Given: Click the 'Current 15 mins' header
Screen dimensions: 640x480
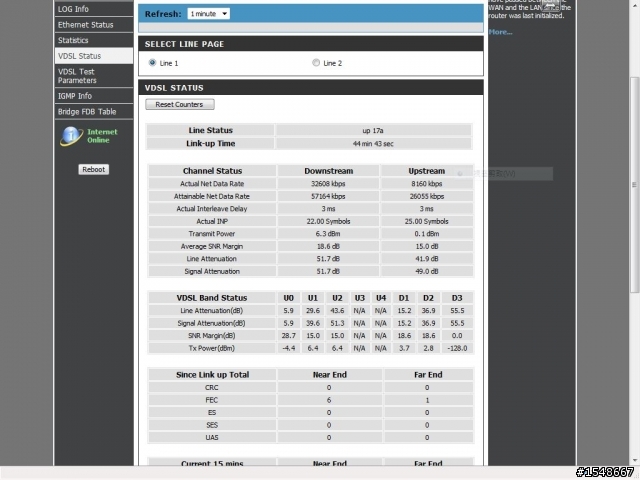Looking at the screenshot, I should [x=212, y=463].
